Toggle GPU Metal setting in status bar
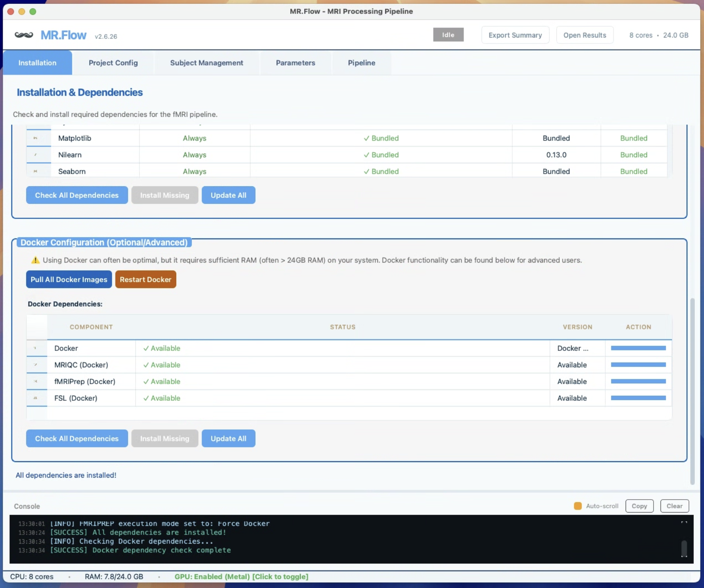The width and height of the screenshot is (704, 588). [241, 576]
